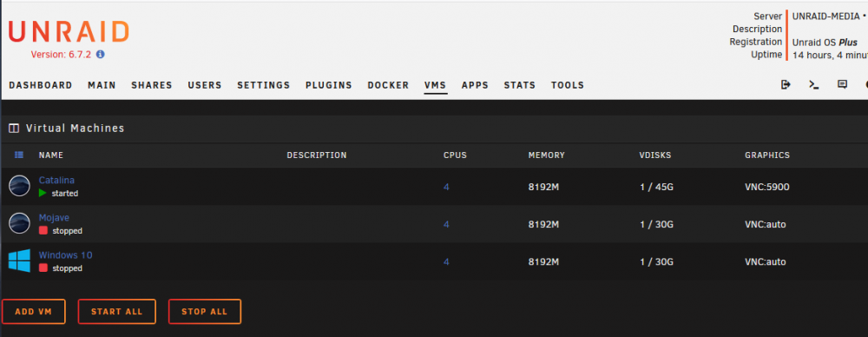Open the Dashboard tab
The width and height of the screenshot is (868, 337).
[x=41, y=85]
